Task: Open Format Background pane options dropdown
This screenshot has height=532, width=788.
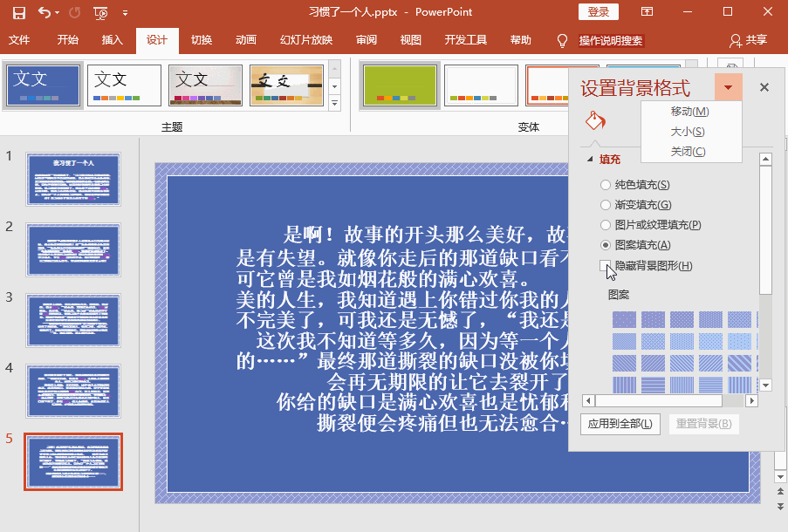Action: 728,87
